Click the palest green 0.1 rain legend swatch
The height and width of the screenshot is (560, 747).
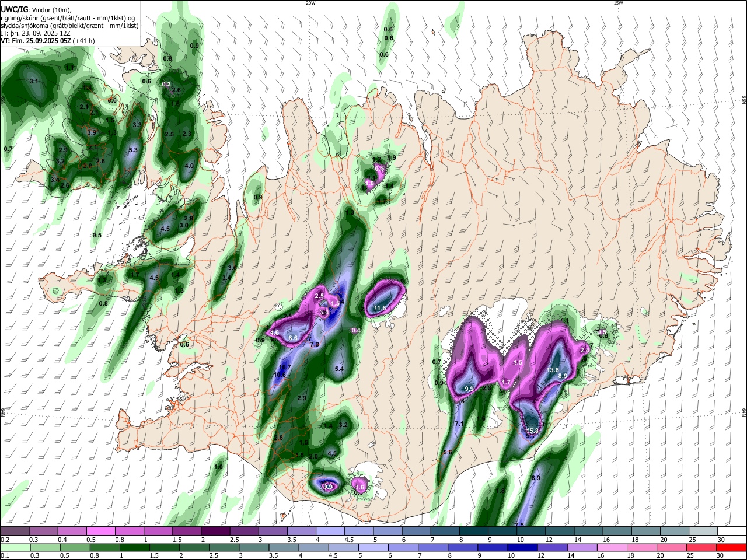(15, 547)
